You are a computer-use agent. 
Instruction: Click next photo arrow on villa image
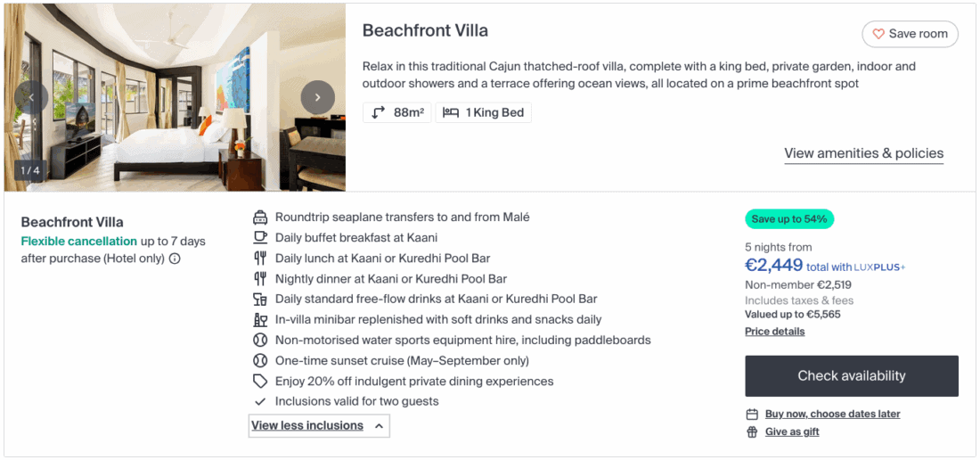[x=317, y=97]
